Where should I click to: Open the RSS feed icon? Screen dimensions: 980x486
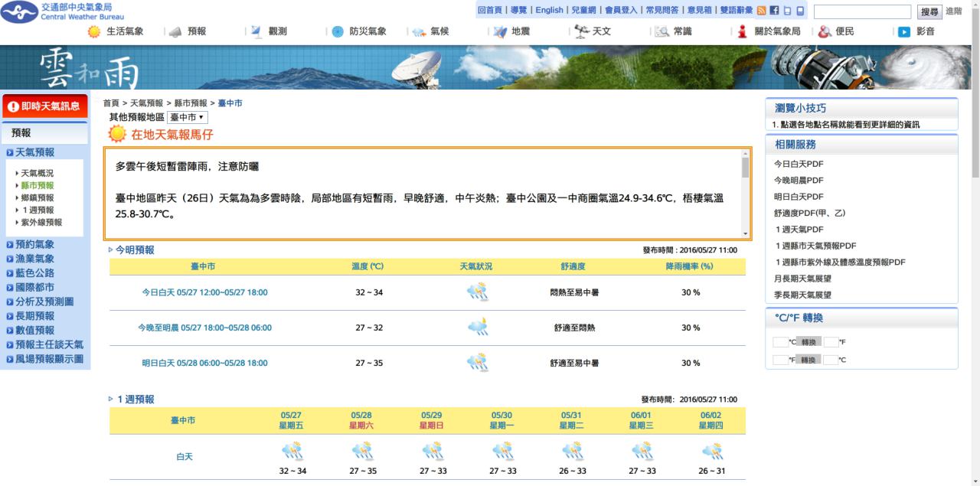(x=761, y=11)
